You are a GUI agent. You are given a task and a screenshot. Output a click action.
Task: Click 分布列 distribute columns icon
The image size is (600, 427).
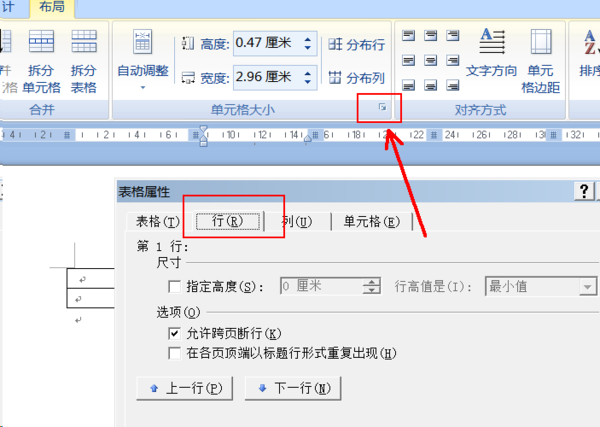pos(335,77)
